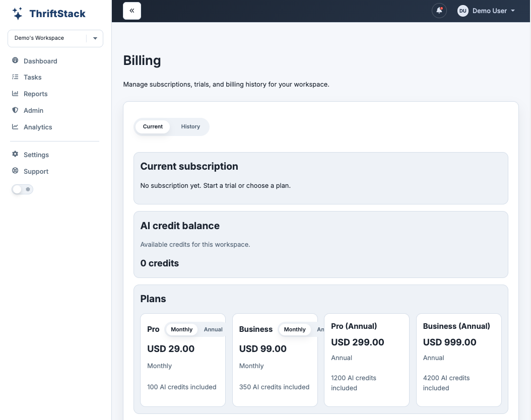This screenshot has width=531, height=420.
Task: Switch the Pro plan to Annual billing
Action: click(x=213, y=329)
